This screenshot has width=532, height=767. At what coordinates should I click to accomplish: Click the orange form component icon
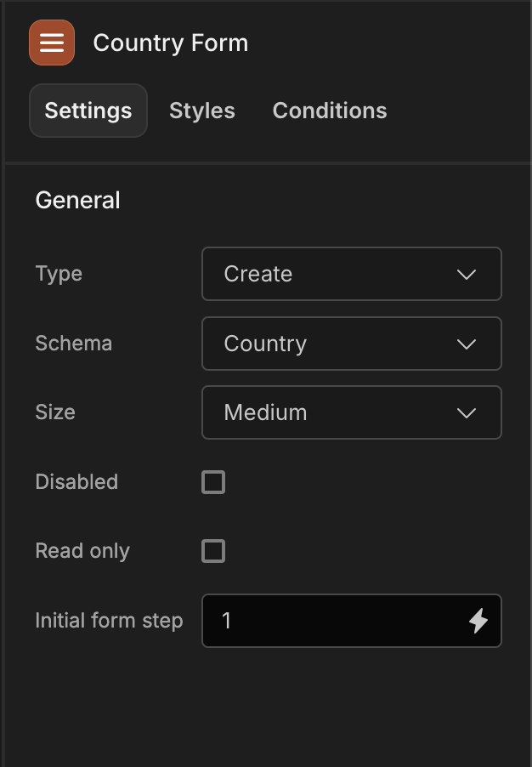click(52, 43)
